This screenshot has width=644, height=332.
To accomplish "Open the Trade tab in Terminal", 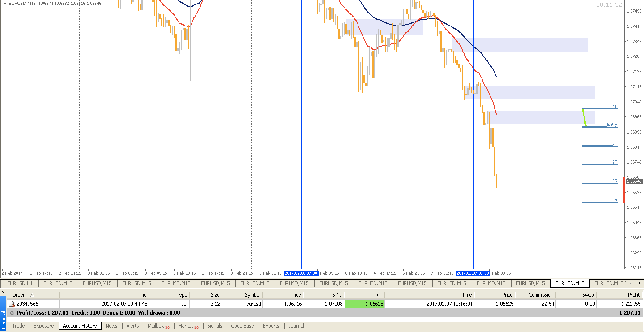I will [18, 326].
